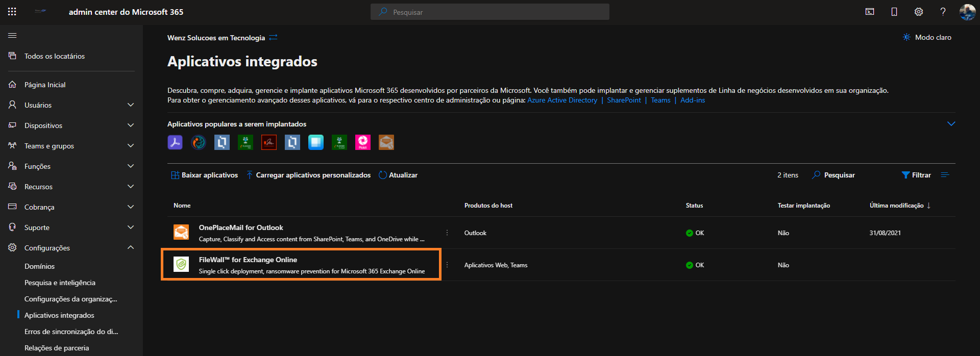
Task: Select the dark red Adobe Sign popular app
Action: pos(269,142)
